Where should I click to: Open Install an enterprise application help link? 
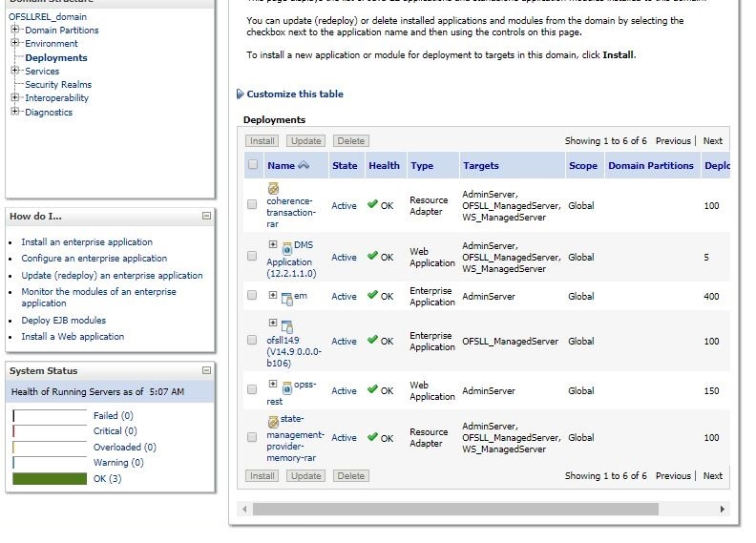(x=87, y=241)
